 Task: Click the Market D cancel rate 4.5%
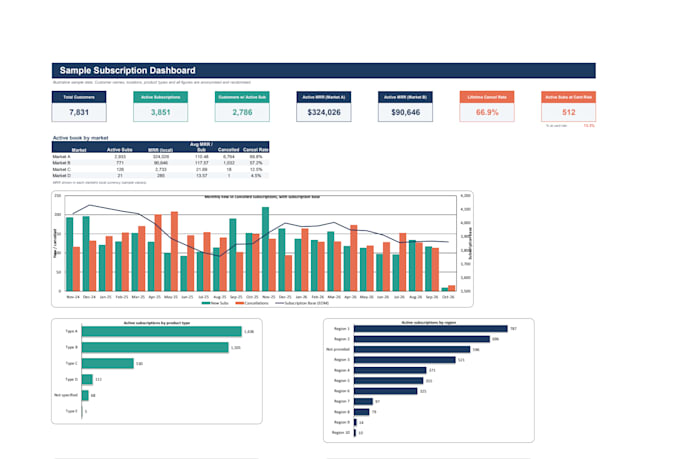[x=256, y=176]
